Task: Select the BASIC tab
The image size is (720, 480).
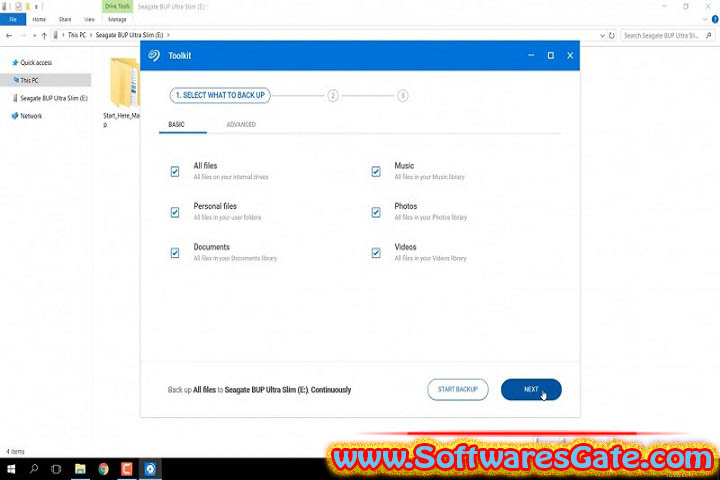Action: coord(176,124)
